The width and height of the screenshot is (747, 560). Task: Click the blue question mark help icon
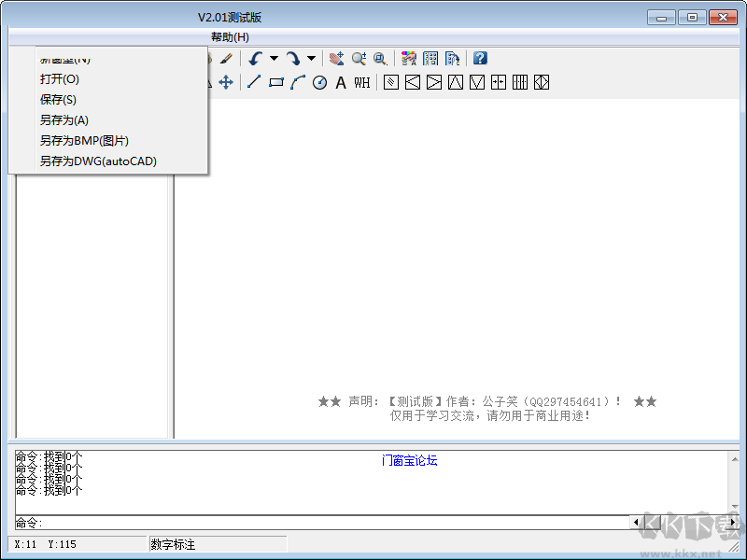click(480, 58)
